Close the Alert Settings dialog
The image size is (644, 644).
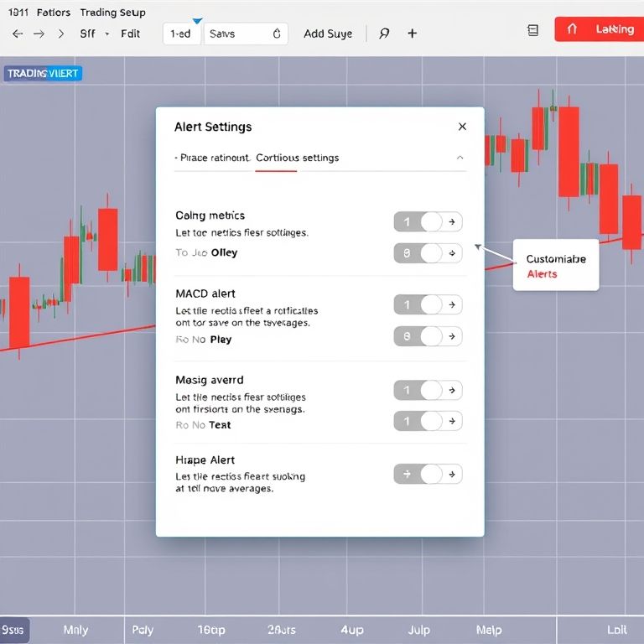pyautogui.click(x=462, y=127)
